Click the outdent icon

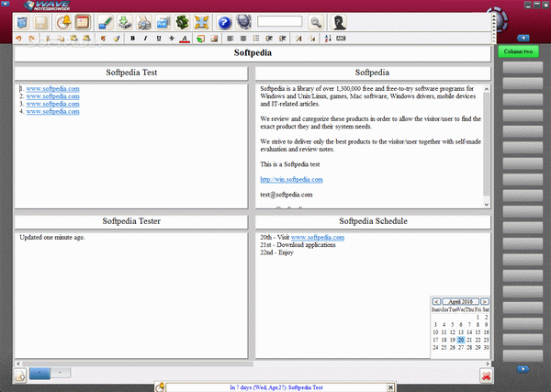[x=269, y=39]
